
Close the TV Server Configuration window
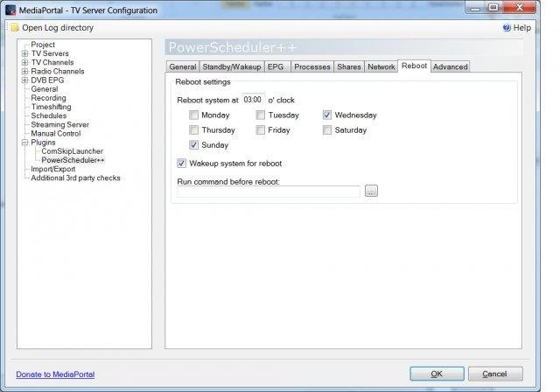[x=520, y=8]
